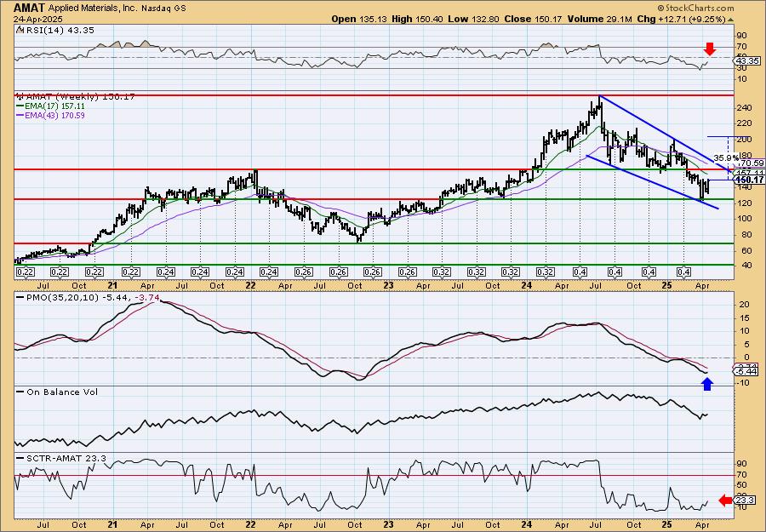Click the EMA(17) 157.11 legend entry

pos(50,106)
